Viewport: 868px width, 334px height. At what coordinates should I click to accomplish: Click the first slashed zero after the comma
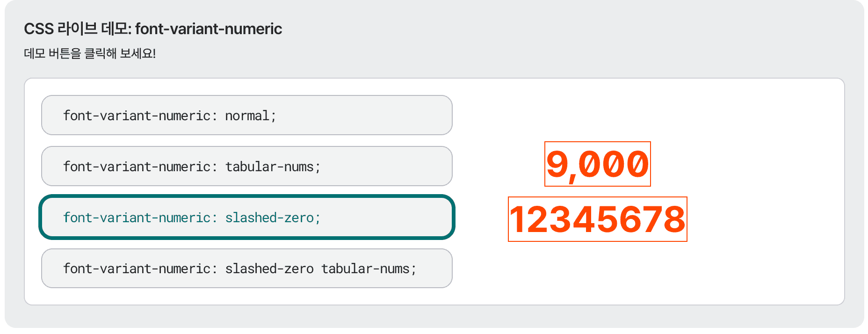[x=590, y=164]
